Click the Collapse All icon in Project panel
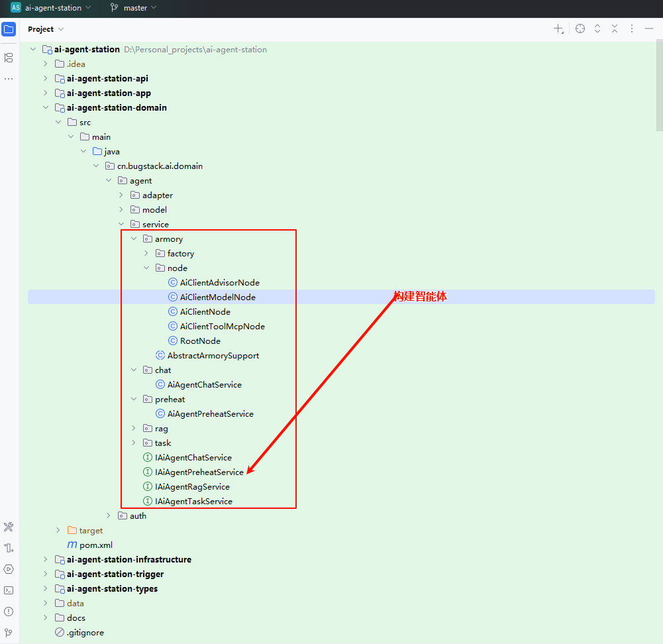The width and height of the screenshot is (663, 644). click(615, 29)
